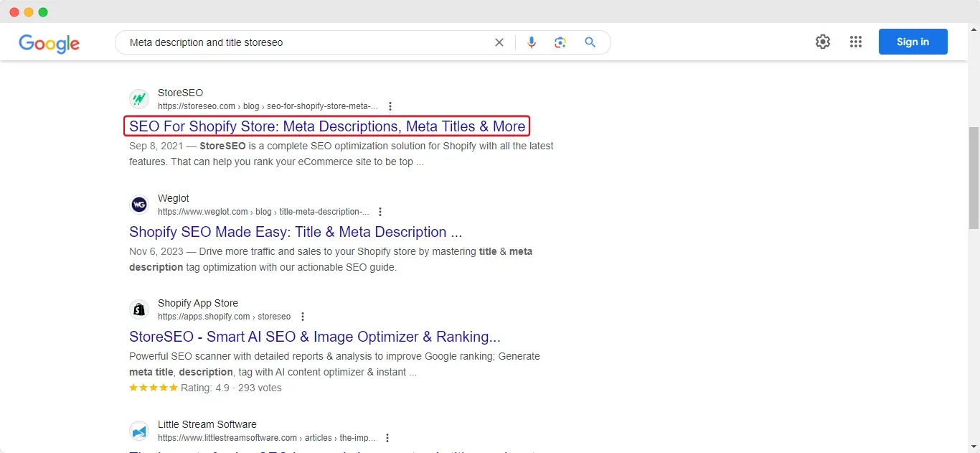Click the 'Sep 8, 2021' snippet date
Viewport: 980px width, 453px height.
[156, 146]
